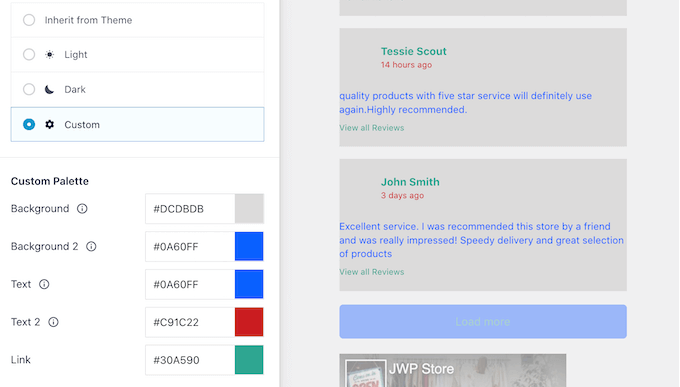Open the red Text 2 color swatch
The image size is (680, 387).
click(x=249, y=322)
